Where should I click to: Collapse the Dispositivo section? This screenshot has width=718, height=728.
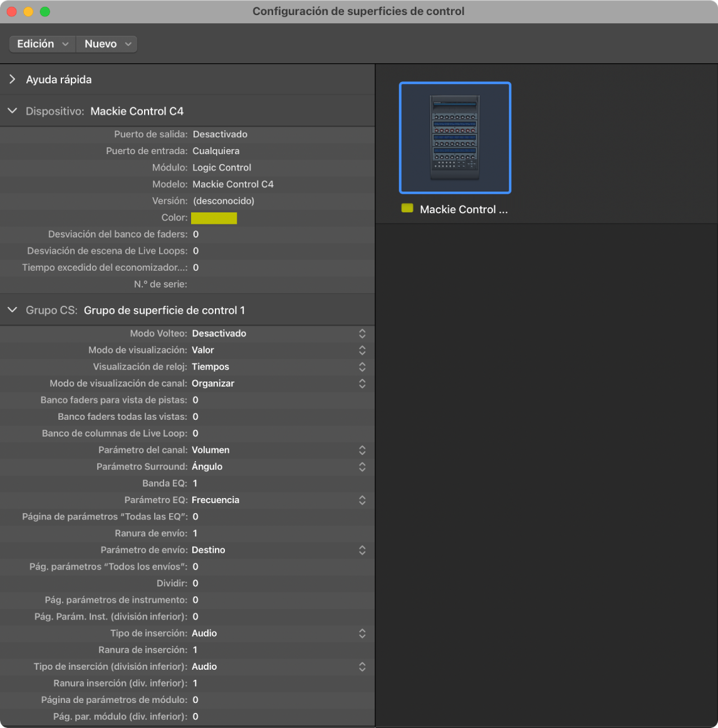pyautogui.click(x=13, y=111)
